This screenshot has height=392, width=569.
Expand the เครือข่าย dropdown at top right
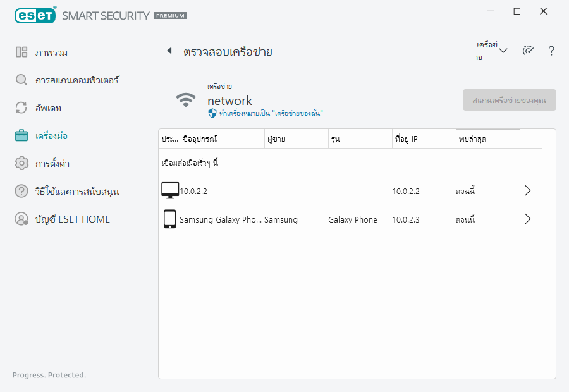coord(493,51)
